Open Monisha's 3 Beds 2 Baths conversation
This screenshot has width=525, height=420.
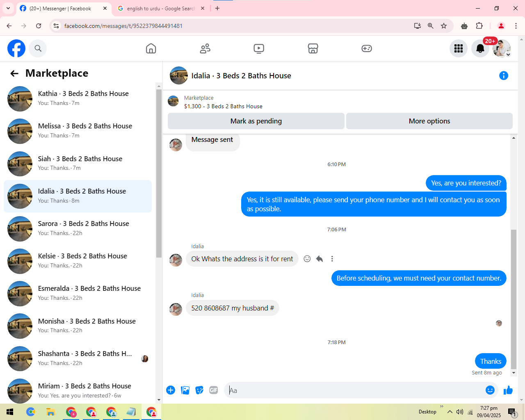(78, 326)
